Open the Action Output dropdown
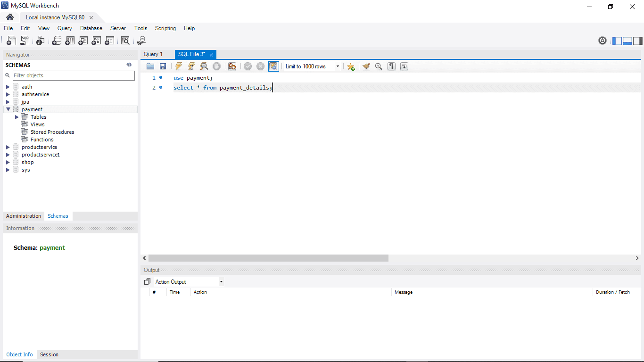 coord(221,282)
